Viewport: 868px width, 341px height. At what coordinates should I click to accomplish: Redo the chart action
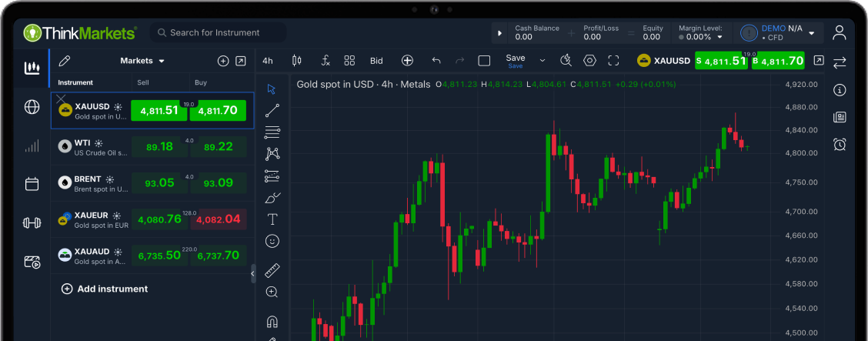point(459,61)
